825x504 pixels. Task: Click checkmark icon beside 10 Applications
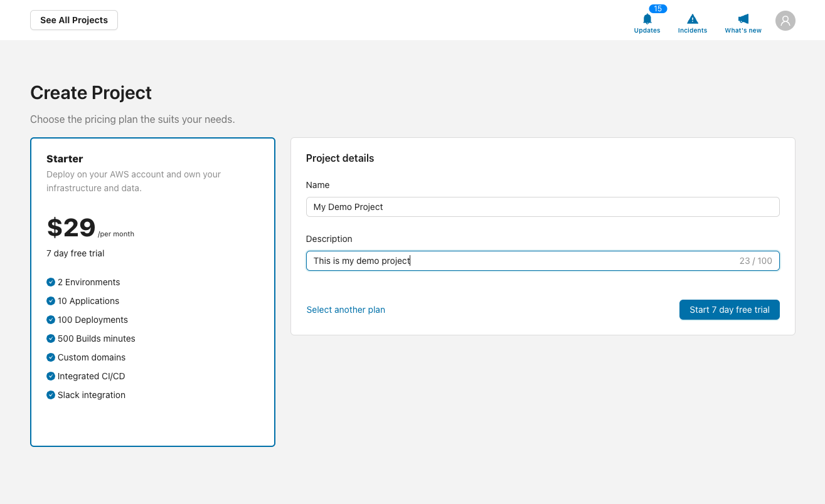click(51, 301)
